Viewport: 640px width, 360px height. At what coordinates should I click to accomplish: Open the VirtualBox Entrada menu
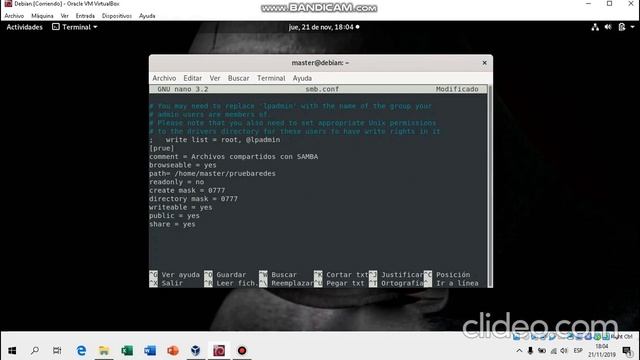[85, 16]
